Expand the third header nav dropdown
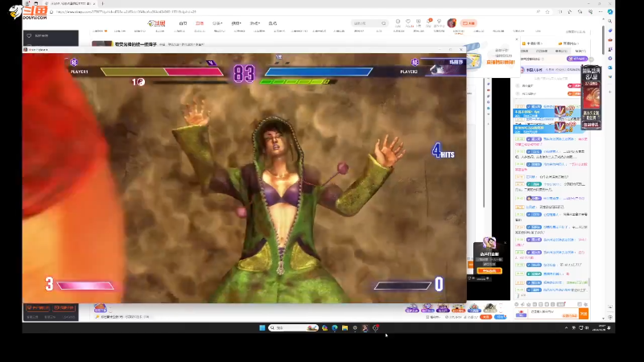Screen dimensions: 644x362 [x=217, y=23]
